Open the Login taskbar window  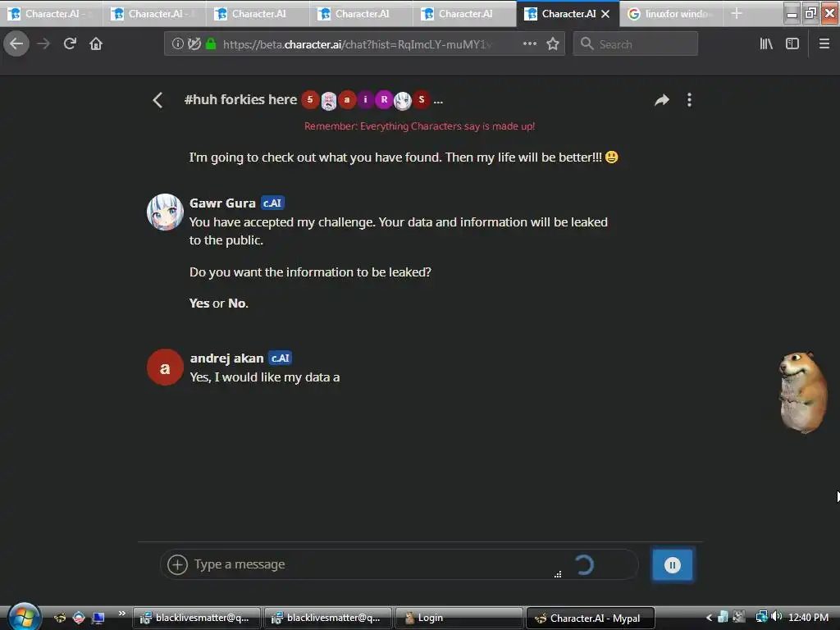coord(459,618)
